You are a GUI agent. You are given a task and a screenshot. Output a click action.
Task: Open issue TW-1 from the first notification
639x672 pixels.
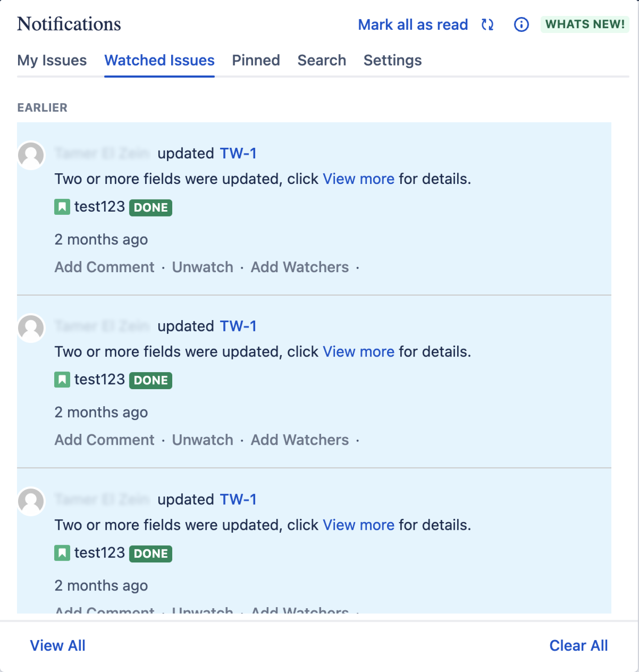pyautogui.click(x=238, y=153)
